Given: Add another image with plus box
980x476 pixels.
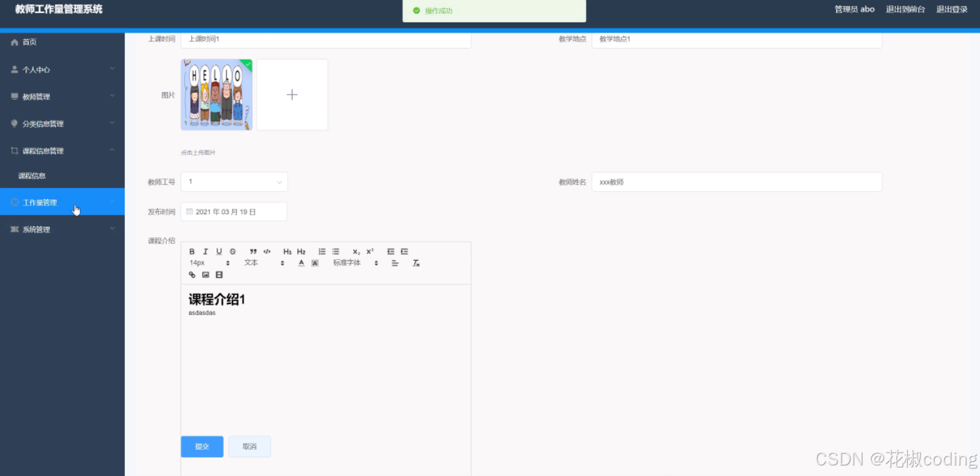Looking at the screenshot, I should pos(292,95).
